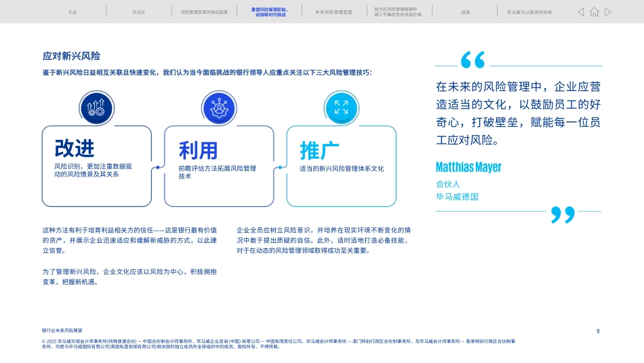Select the 推广 card heading
Screen dimensions: 644x363
319,151
